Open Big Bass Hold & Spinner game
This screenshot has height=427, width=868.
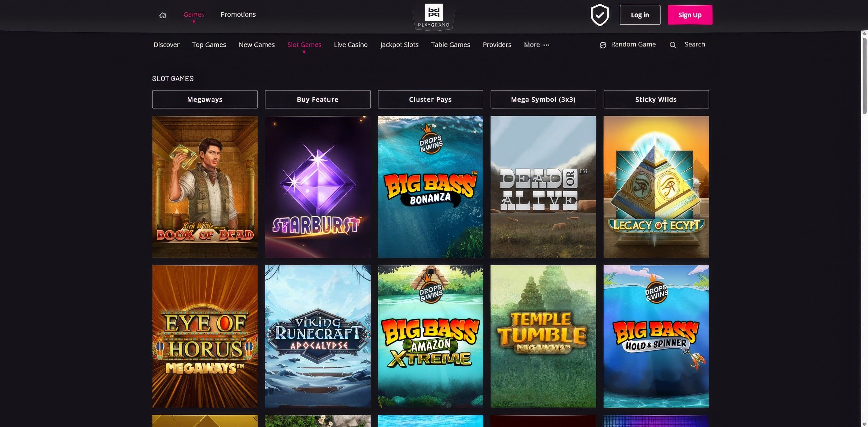656,337
